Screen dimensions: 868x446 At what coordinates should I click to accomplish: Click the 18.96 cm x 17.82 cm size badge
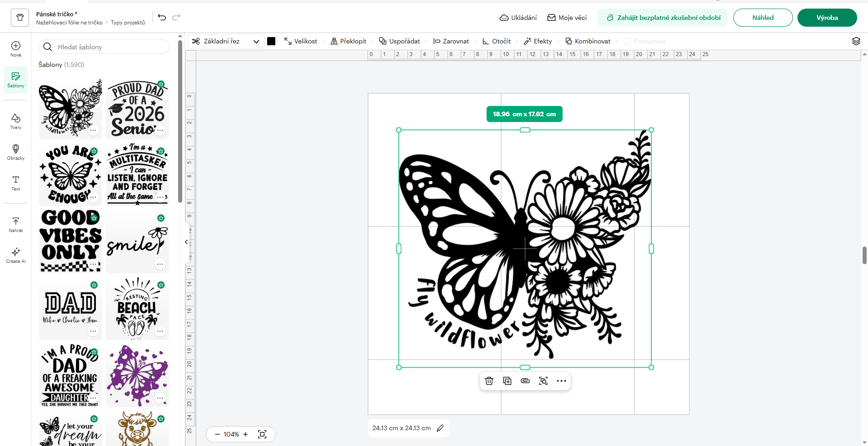pos(524,114)
